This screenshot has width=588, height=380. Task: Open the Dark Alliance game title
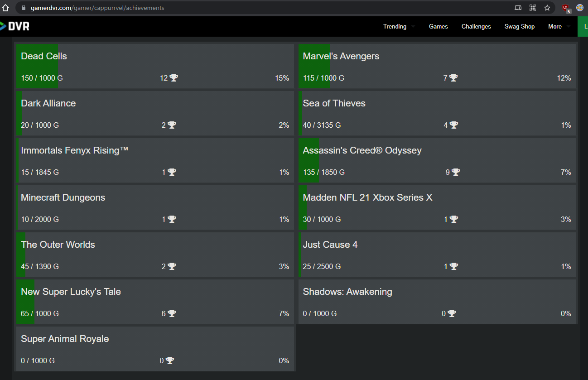pyautogui.click(x=48, y=103)
